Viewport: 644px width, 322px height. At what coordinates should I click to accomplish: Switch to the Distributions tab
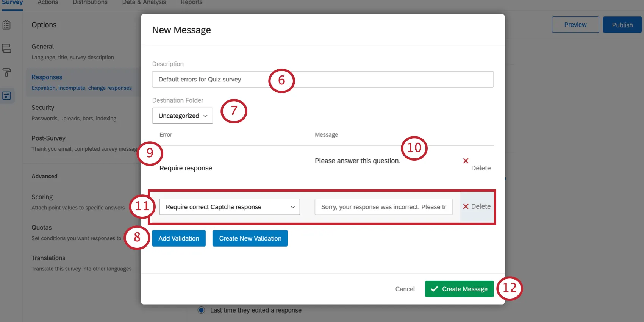click(90, 3)
